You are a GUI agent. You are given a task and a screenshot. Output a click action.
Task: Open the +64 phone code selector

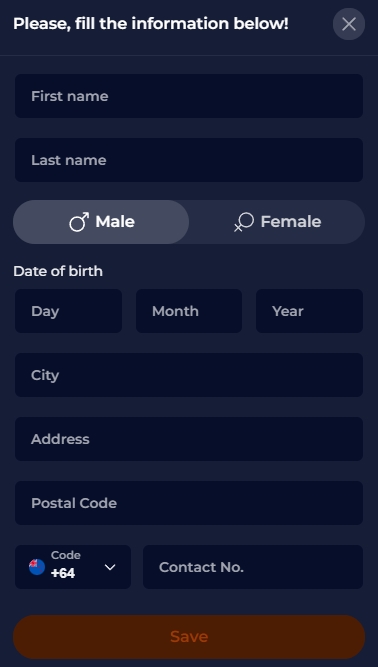(x=73, y=567)
